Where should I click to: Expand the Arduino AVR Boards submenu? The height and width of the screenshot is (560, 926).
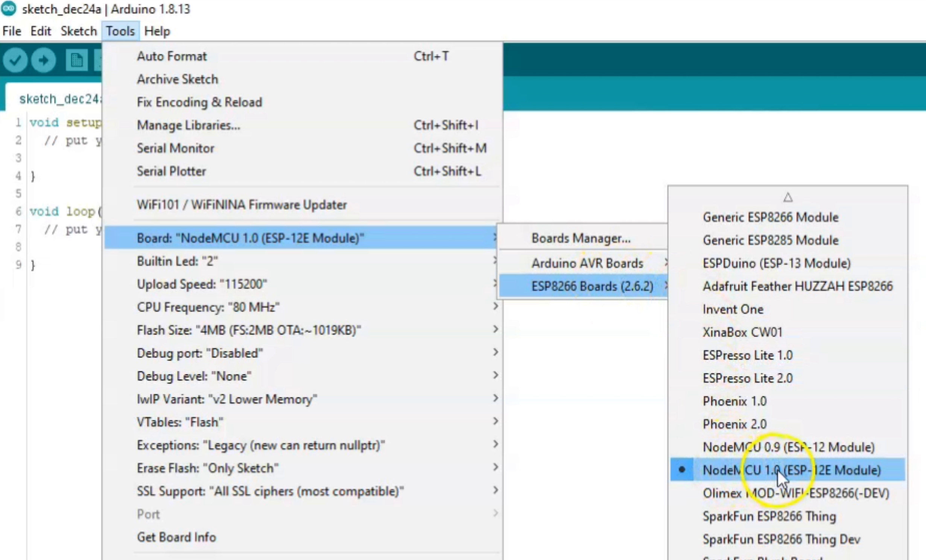pyautogui.click(x=587, y=263)
